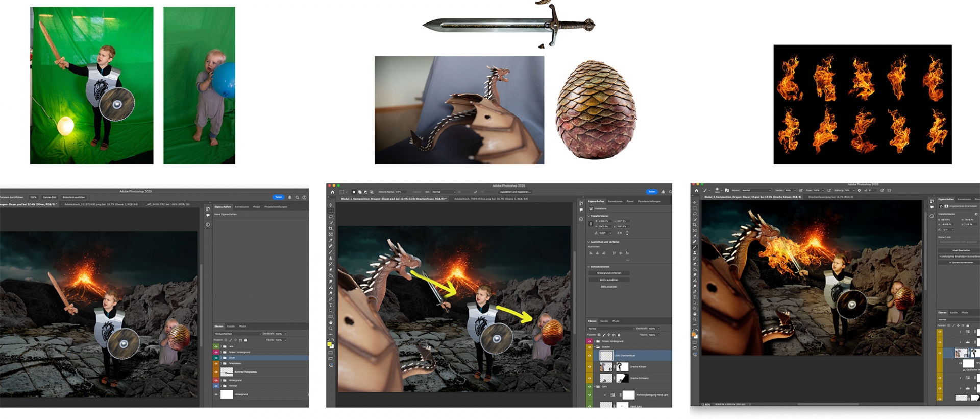This screenshot has width=980, height=419.
Task: Toggle visibility of Drache Schwanz layer
Action: 590,378
